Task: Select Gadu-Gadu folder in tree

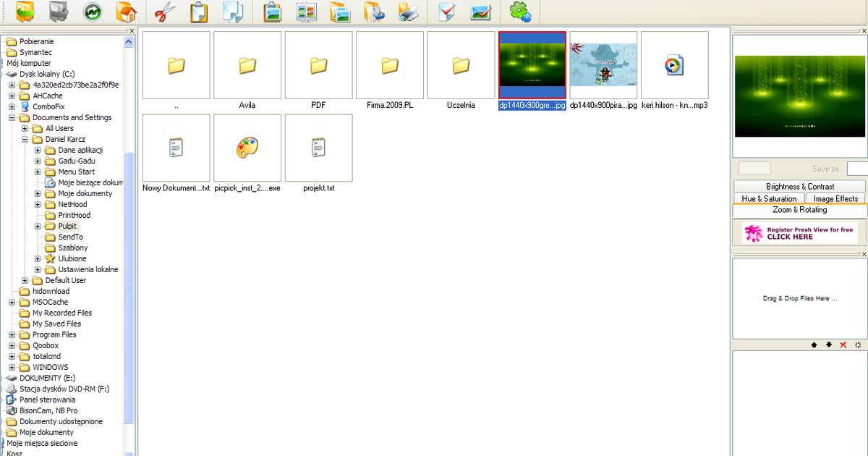Action: point(77,161)
